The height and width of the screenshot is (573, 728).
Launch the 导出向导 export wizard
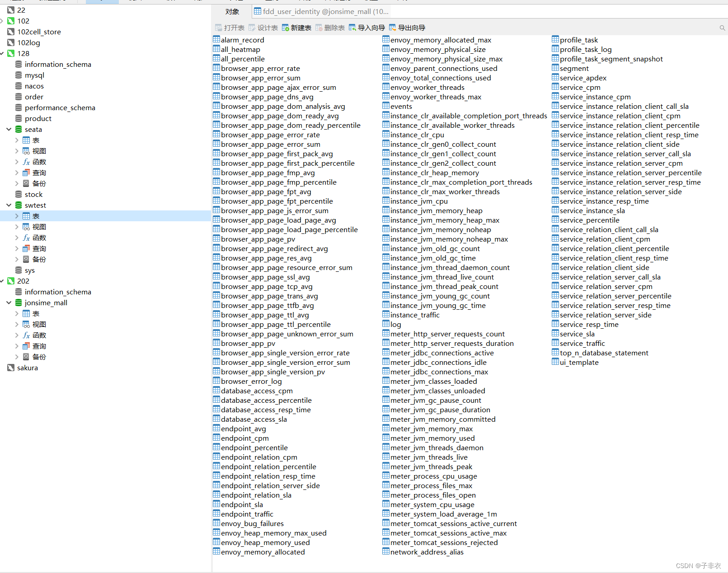[407, 28]
